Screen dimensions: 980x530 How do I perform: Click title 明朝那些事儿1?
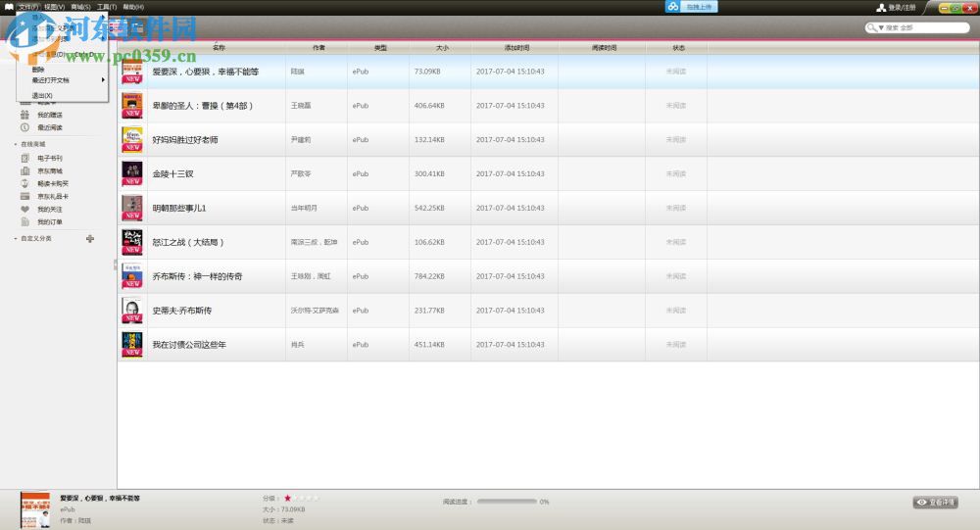[179, 208]
